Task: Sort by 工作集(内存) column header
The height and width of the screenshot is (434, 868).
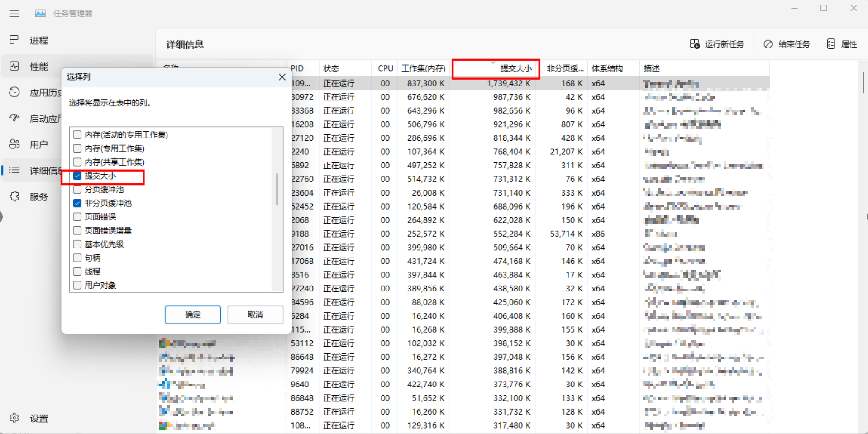Action: coord(423,68)
